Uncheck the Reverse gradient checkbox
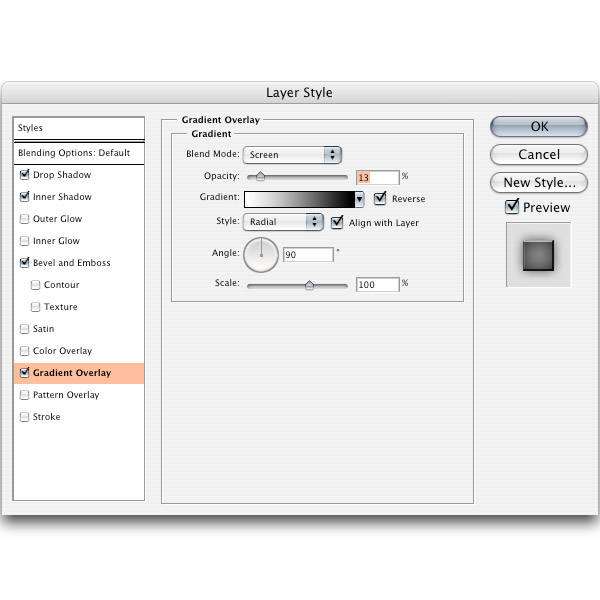The height and width of the screenshot is (600, 600). [x=380, y=198]
